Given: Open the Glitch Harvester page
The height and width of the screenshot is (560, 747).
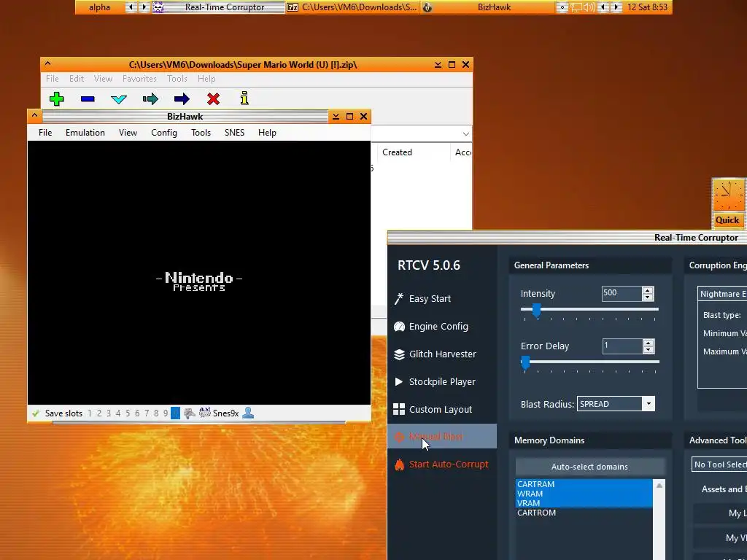Looking at the screenshot, I should (x=442, y=354).
